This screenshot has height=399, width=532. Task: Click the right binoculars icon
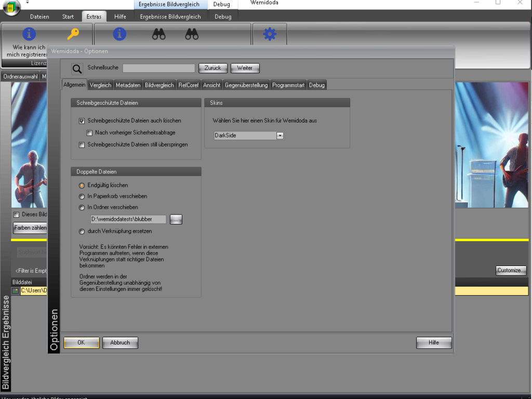click(x=192, y=34)
